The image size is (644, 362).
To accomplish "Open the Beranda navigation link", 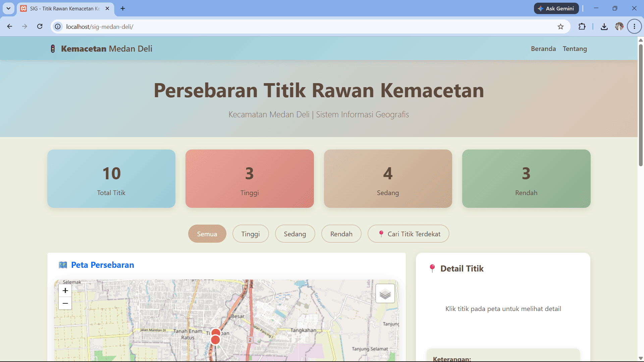I will pos(543,49).
